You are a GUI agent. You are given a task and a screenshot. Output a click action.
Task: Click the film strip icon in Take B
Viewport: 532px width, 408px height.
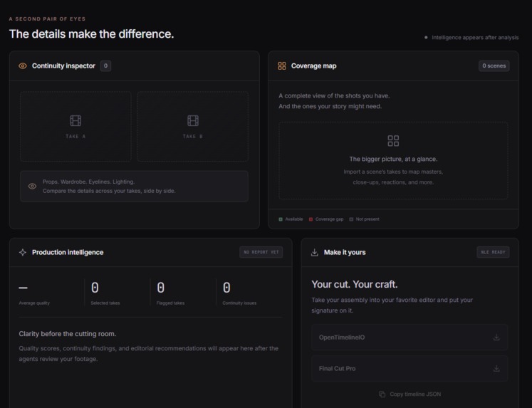(x=193, y=120)
